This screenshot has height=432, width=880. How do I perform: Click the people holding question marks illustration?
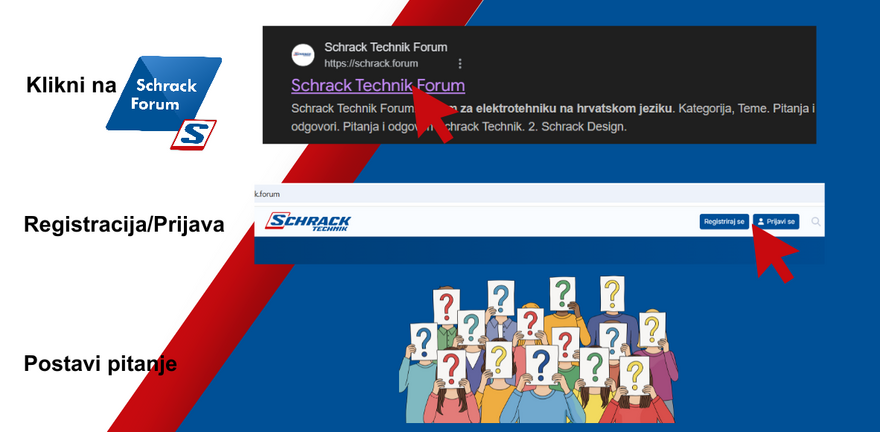538,350
